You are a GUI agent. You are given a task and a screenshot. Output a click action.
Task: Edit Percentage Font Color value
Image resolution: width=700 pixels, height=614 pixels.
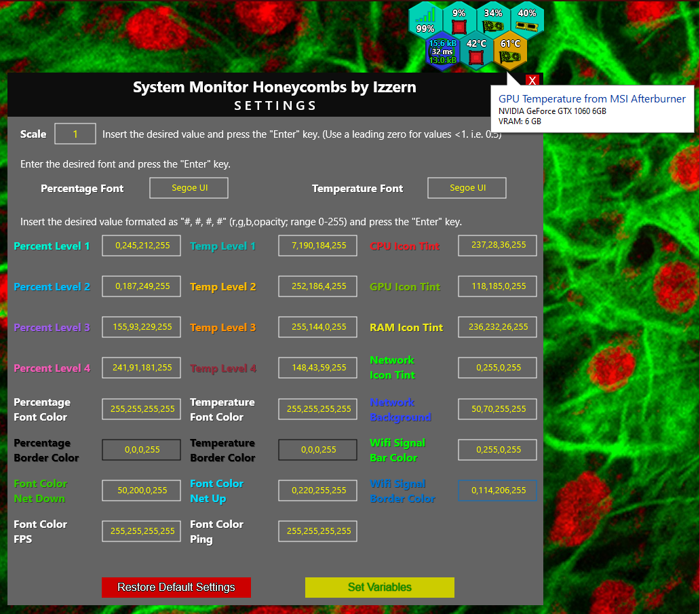142,408
